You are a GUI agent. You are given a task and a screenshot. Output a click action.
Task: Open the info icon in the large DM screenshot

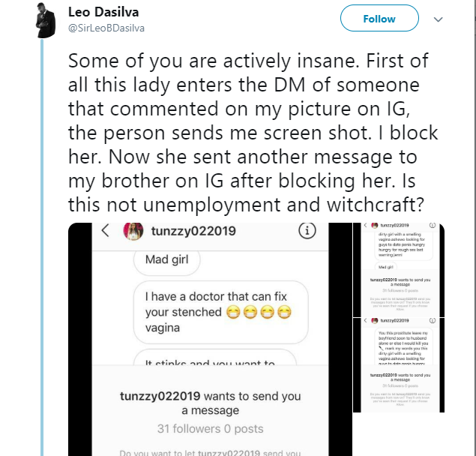pyautogui.click(x=306, y=232)
